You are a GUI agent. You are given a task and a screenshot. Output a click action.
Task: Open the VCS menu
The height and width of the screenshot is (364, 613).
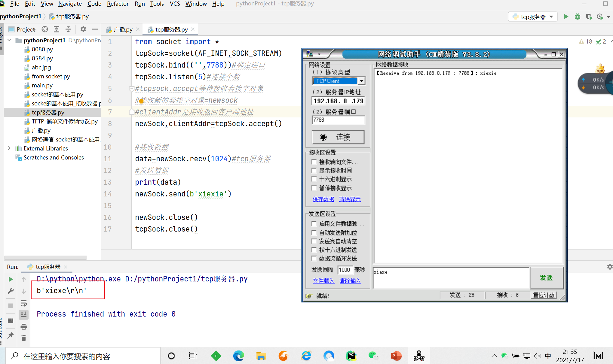(x=175, y=4)
